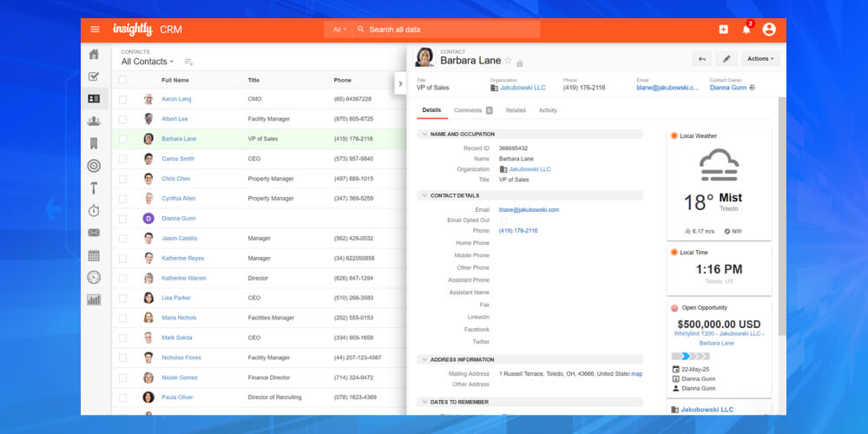Click the list filter settings icon
This screenshot has height=434, width=868.
(188, 62)
